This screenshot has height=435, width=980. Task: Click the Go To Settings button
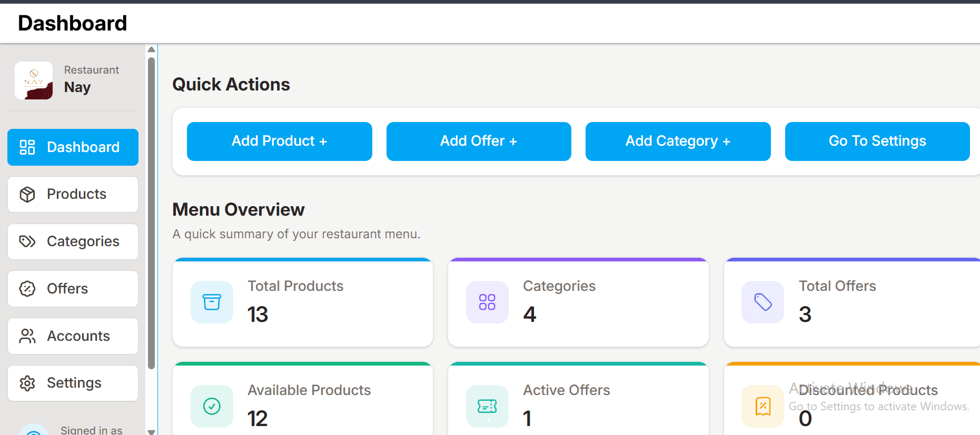point(877,141)
